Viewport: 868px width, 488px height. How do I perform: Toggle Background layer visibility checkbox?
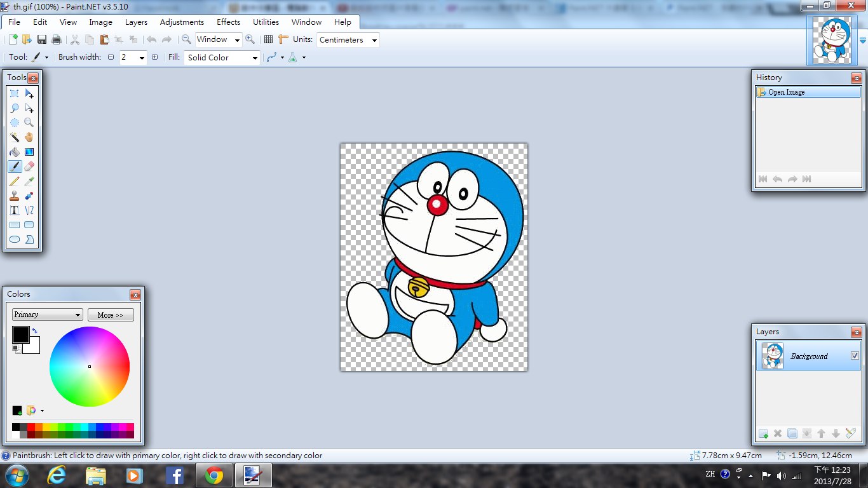tap(855, 356)
